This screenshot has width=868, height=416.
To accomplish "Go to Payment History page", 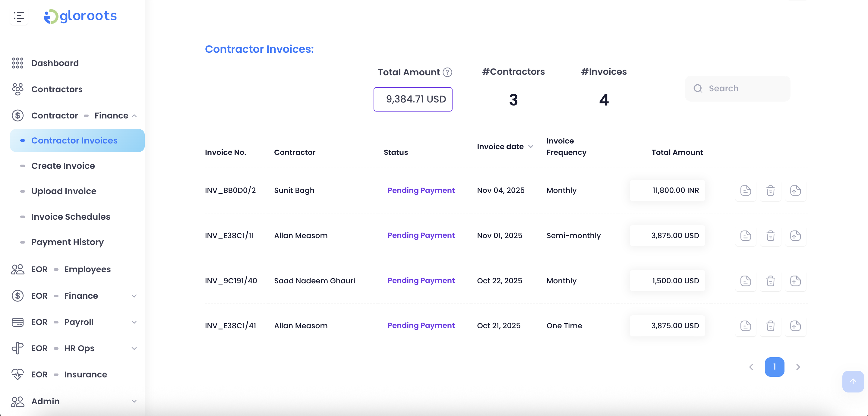I will click(68, 242).
